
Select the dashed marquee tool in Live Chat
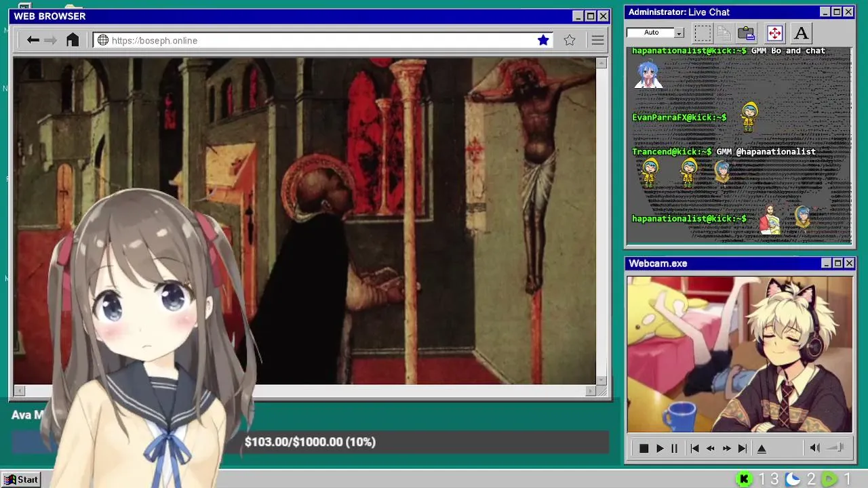(x=703, y=33)
